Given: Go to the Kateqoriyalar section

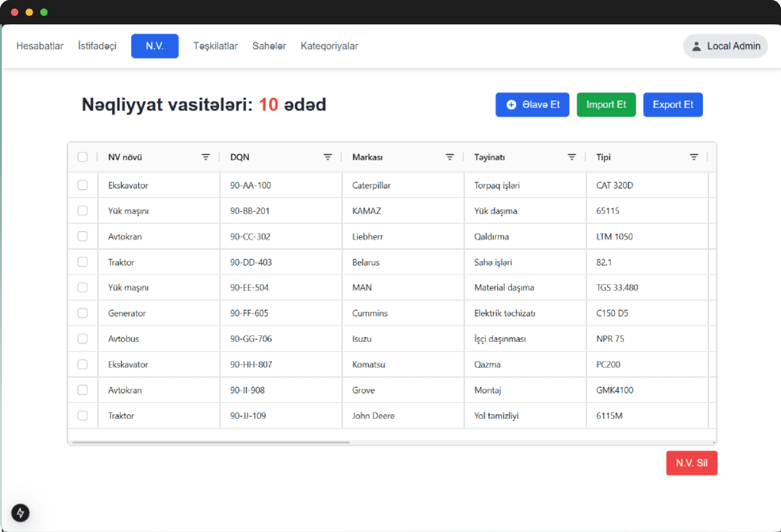Looking at the screenshot, I should pyautogui.click(x=329, y=46).
